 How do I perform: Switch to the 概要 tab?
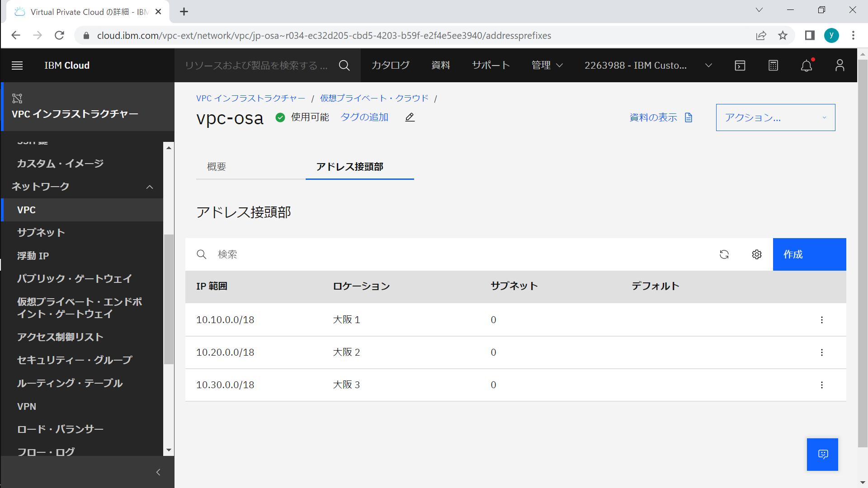click(217, 167)
